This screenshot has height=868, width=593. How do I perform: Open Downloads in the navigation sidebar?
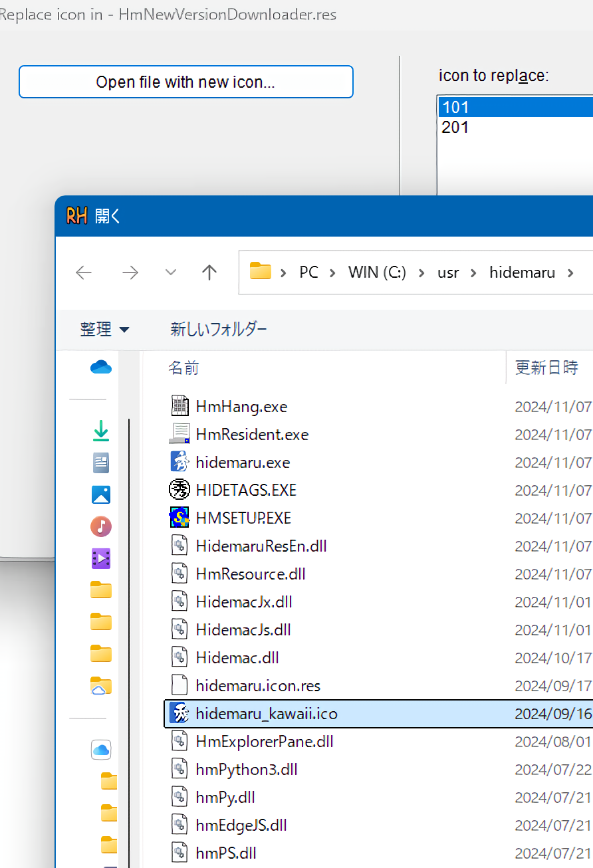click(101, 432)
